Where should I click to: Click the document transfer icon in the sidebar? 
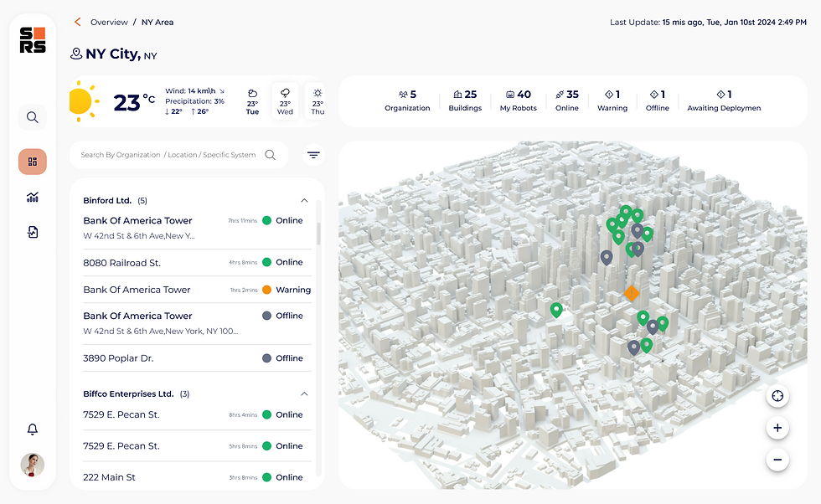(32, 232)
